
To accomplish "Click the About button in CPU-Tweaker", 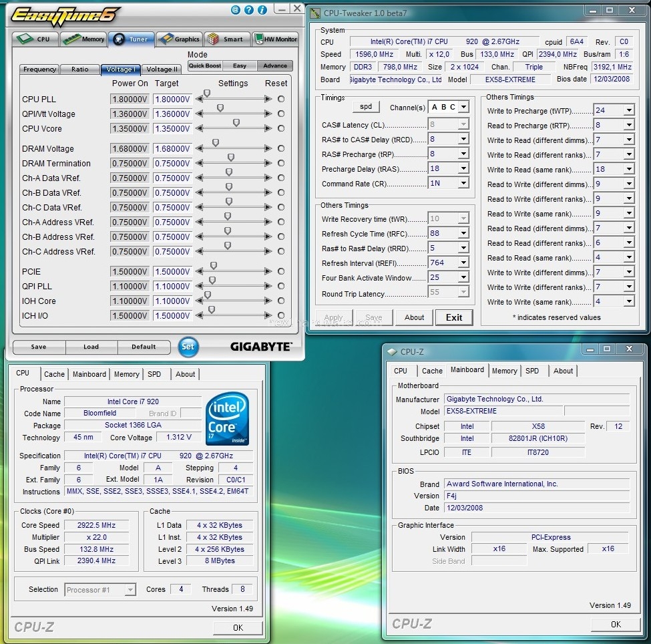I will point(415,318).
